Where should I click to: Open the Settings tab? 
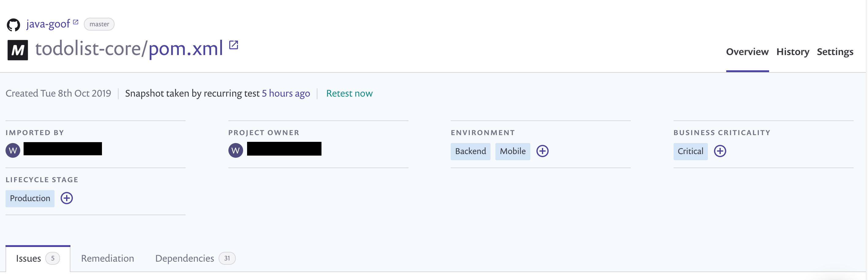pyautogui.click(x=835, y=52)
